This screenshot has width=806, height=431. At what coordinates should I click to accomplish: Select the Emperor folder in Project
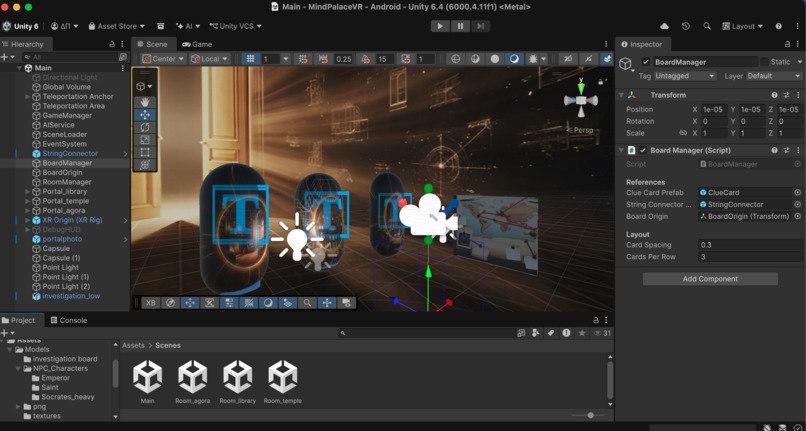(56, 378)
